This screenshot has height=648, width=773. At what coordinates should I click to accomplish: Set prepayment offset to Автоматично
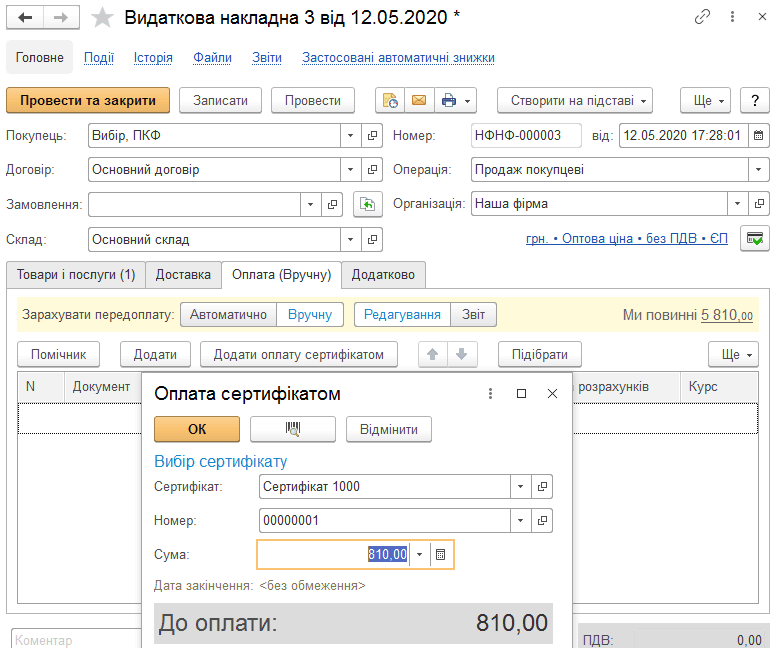coord(228,315)
